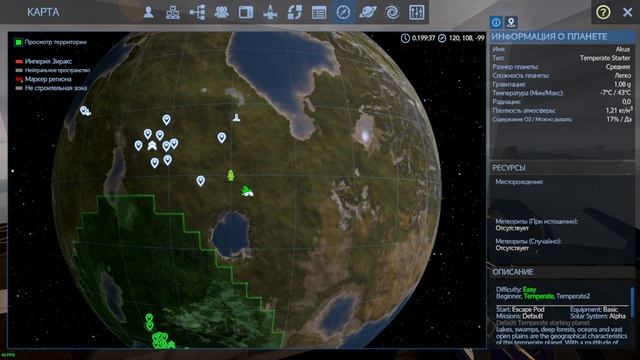Viewport: 640px width, 360px height.
Task: Click the planet size value Средняя
Action: click(618, 67)
